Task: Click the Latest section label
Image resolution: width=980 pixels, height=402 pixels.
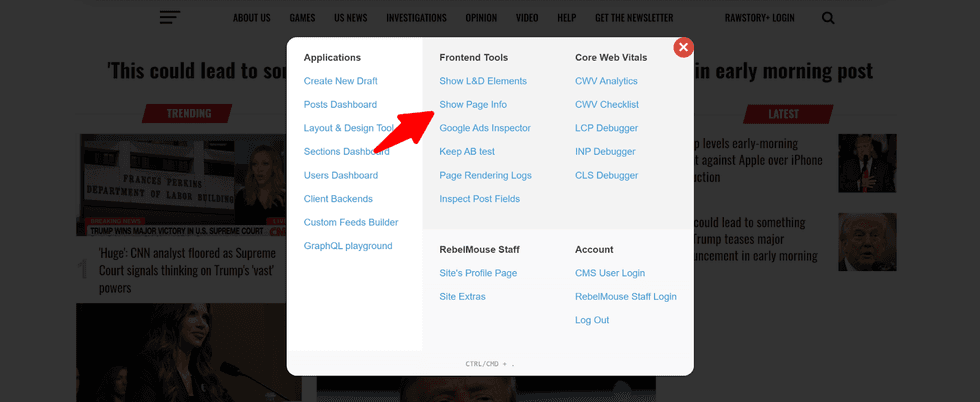Action: (x=788, y=114)
